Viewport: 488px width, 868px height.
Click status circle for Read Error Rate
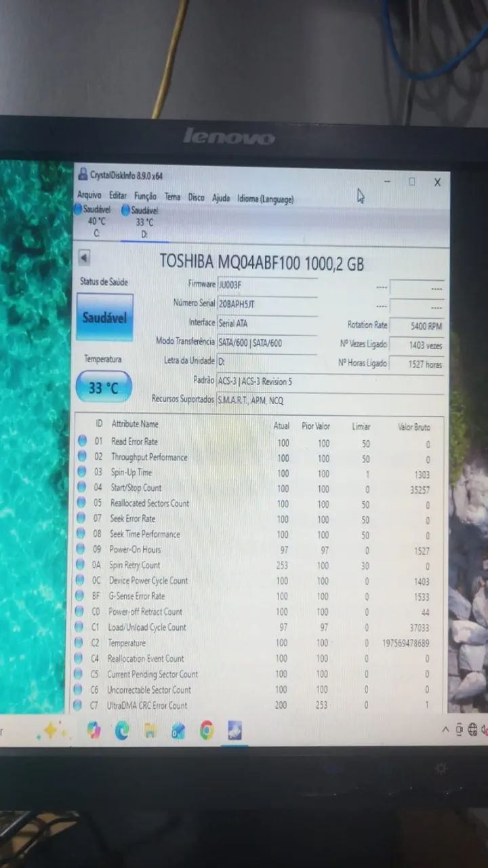82,441
